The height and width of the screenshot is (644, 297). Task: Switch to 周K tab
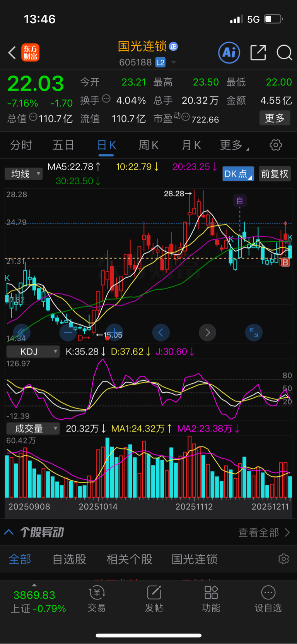(148, 146)
